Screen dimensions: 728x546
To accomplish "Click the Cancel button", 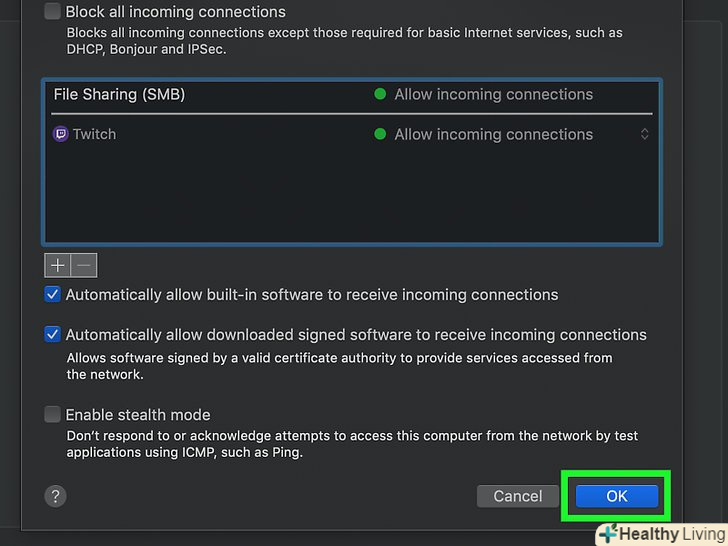I will (x=518, y=496).
